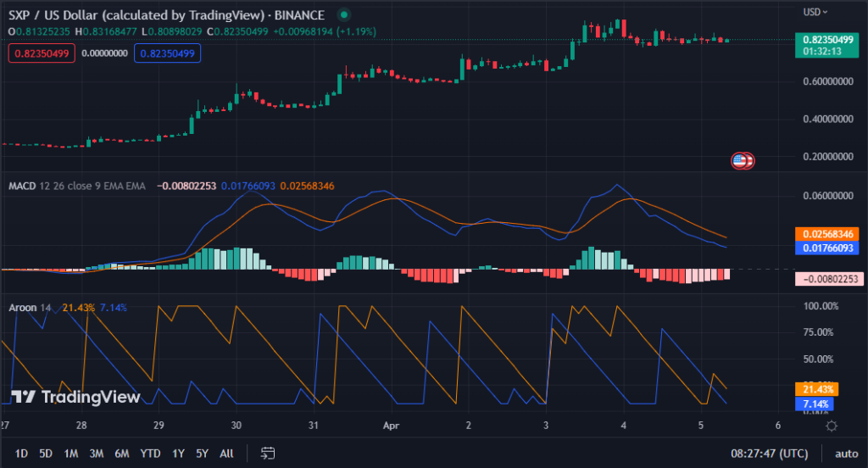
Task: Select the 6M time range
Action: (x=122, y=454)
